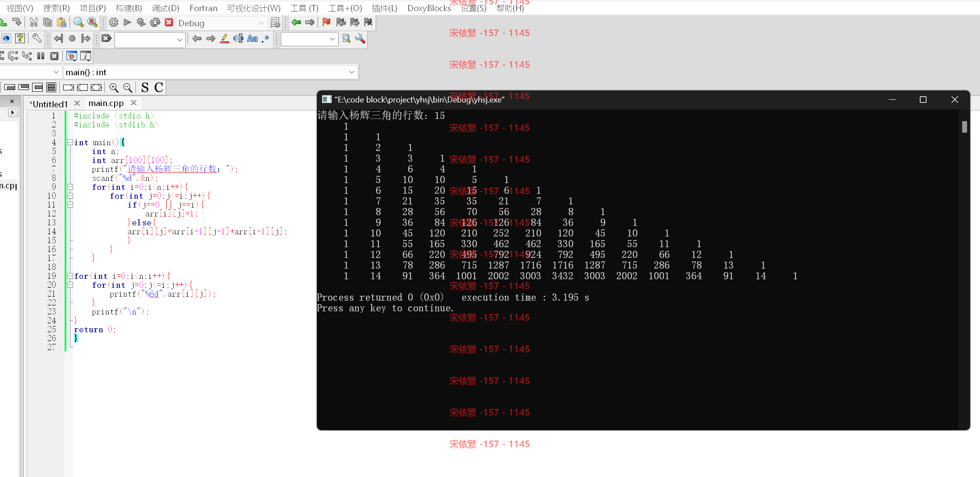
Task: Toggle selected text only option icon
Action: coord(238,39)
